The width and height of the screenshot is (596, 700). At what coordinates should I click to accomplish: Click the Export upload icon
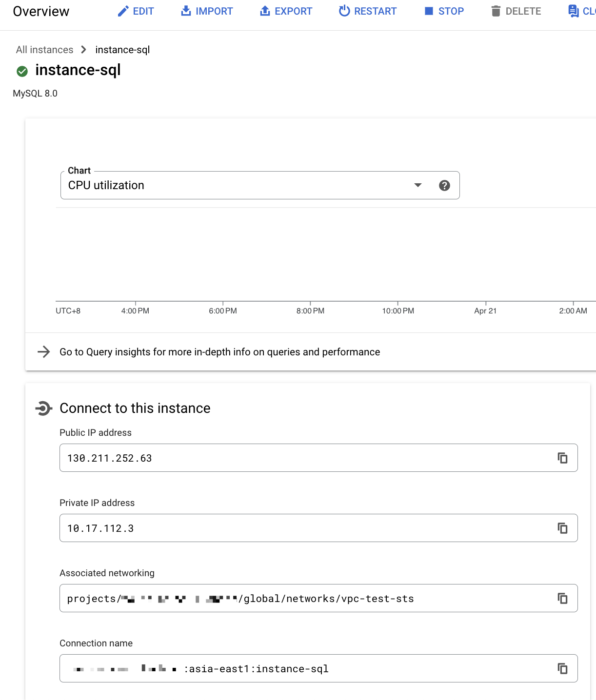pyautogui.click(x=265, y=11)
